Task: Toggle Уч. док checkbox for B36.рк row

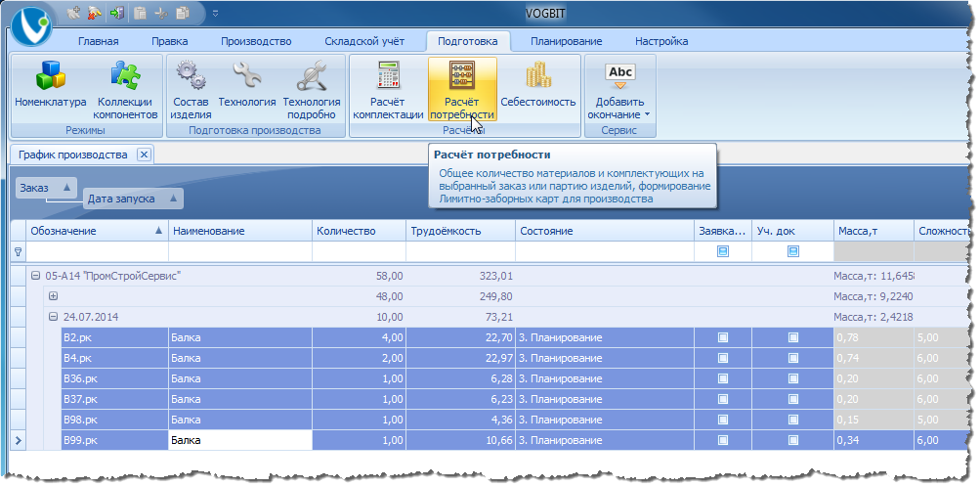Action: coord(792,378)
